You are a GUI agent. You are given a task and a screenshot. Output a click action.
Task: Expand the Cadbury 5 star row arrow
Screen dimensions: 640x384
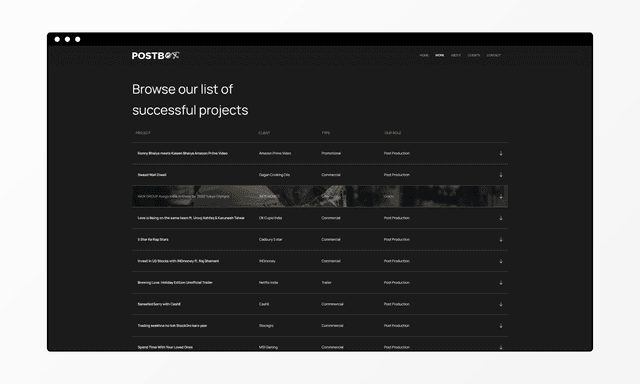coord(501,240)
